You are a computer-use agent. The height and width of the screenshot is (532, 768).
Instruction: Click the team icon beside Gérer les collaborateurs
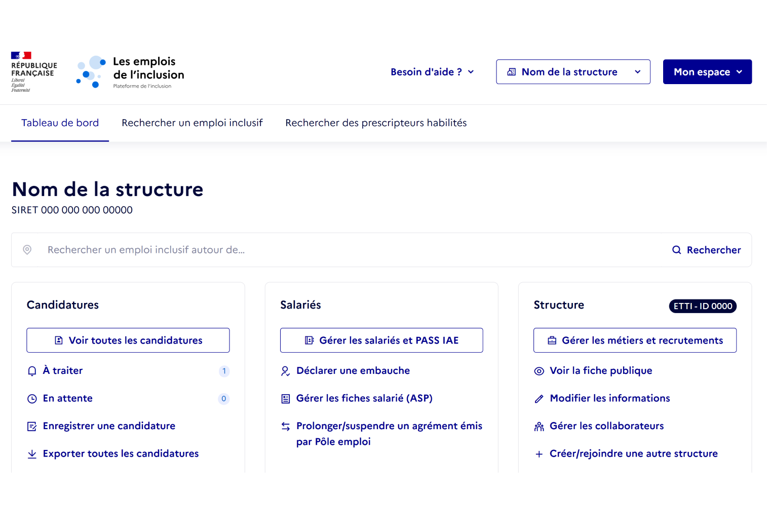539,427
